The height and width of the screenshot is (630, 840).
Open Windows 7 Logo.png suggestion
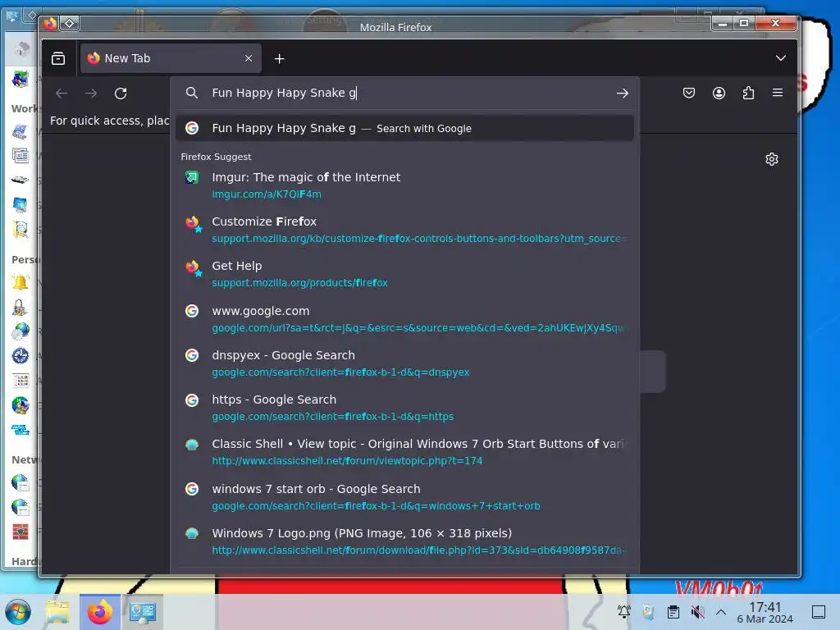tap(404, 541)
